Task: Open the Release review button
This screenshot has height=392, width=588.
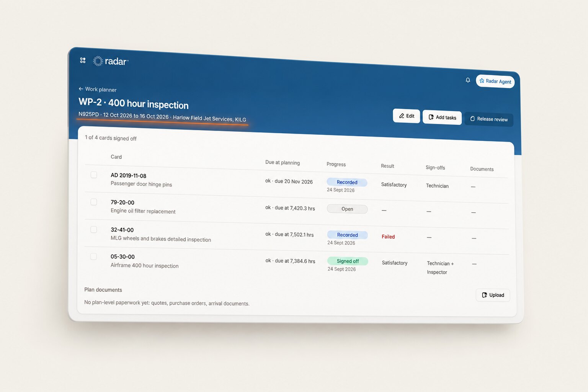Action: pyautogui.click(x=489, y=119)
